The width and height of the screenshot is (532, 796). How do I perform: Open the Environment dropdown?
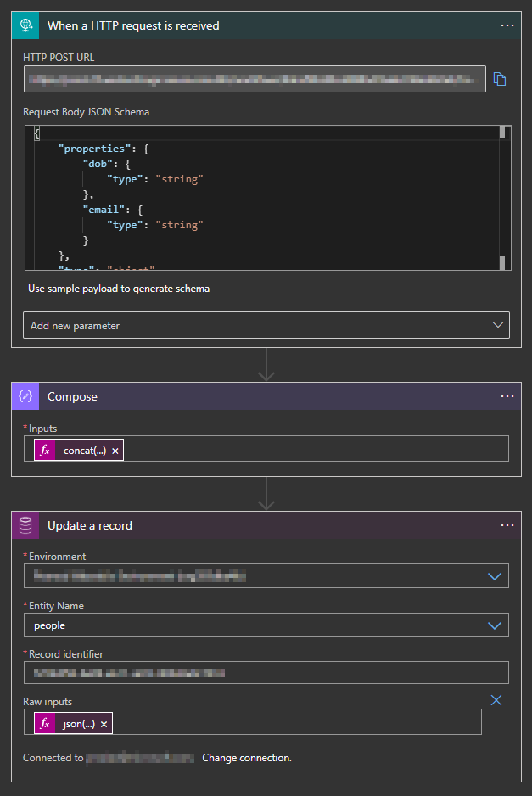click(x=495, y=576)
